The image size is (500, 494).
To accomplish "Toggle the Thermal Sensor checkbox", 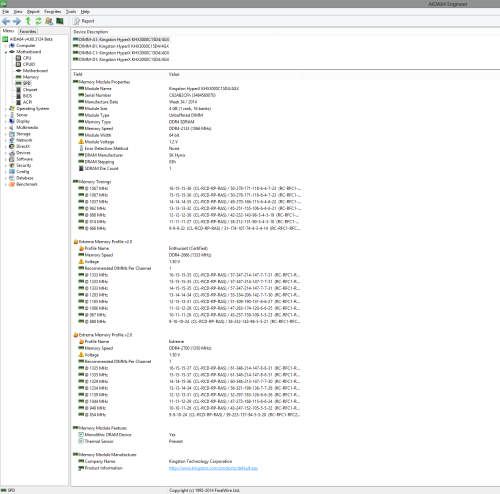I will (x=81, y=441).
